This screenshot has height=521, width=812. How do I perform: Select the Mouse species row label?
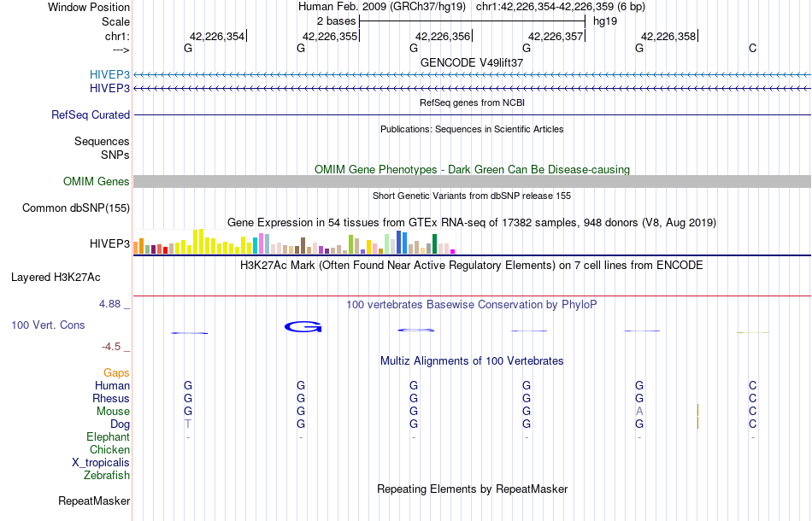click(x=113, y=412)
